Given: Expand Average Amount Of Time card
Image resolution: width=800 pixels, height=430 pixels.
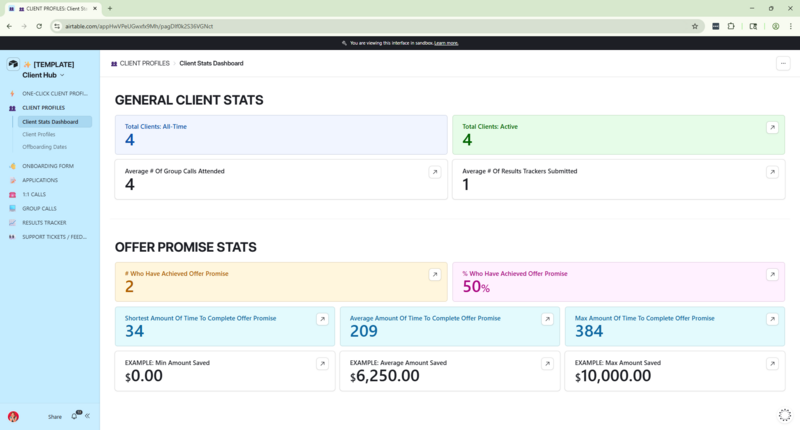Looking at the screenshot, I should [547, 319].
